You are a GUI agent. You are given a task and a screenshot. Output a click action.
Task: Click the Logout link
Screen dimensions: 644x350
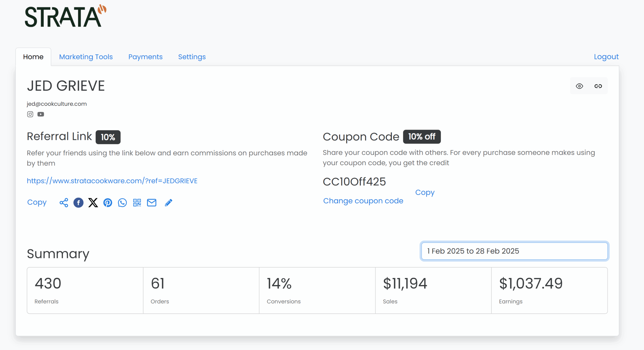(606, 57)
